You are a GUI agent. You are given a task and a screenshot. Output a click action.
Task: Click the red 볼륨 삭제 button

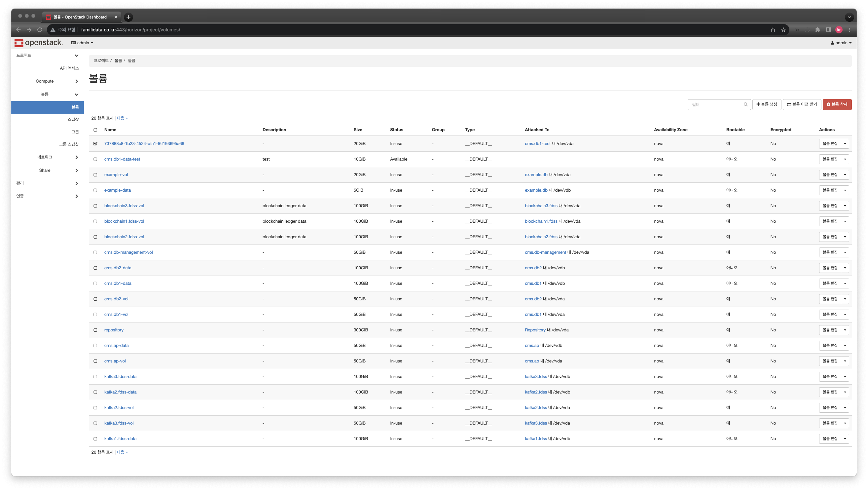pos(837,104)
